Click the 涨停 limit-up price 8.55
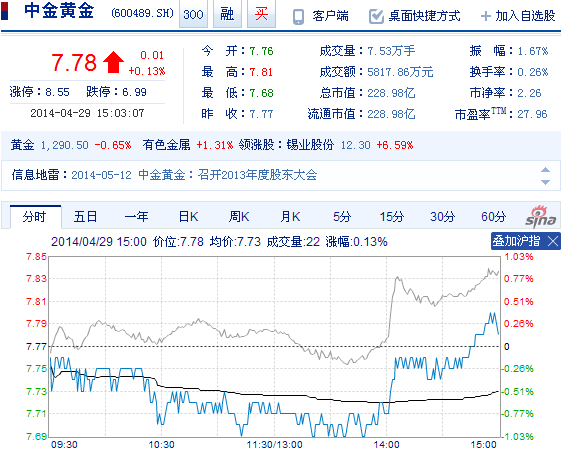Image resolution: width=561 pixels, height=451 pixels. pos(57,92)
